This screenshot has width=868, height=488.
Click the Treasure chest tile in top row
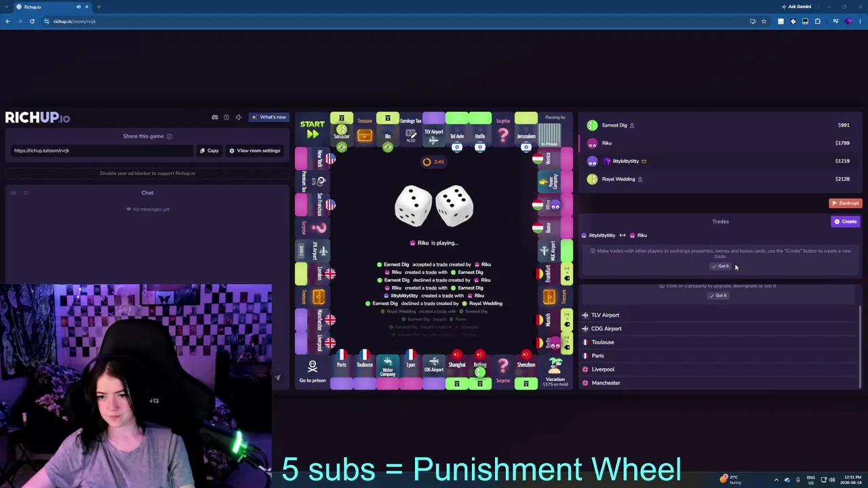(x=365, y=129)
